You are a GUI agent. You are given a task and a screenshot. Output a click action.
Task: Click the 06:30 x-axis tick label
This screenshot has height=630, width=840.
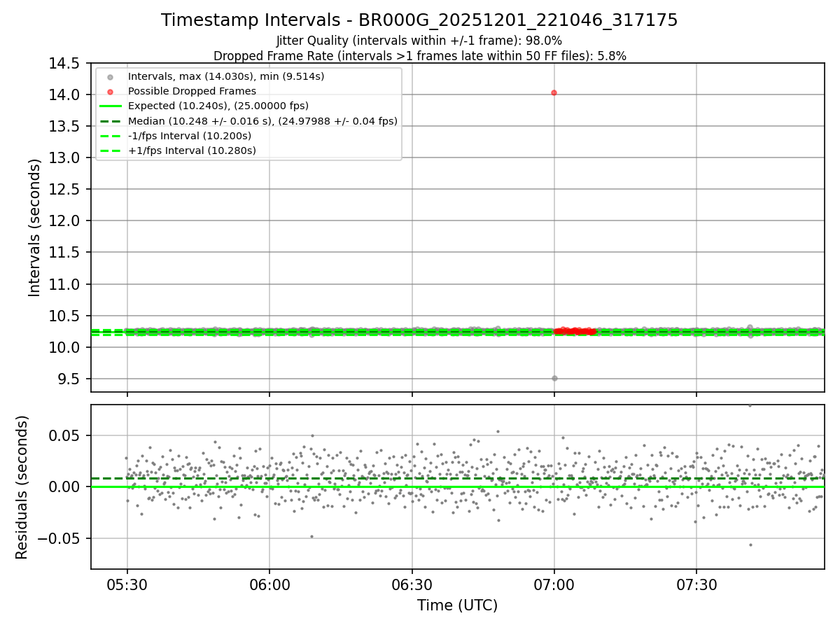(412, 585)
